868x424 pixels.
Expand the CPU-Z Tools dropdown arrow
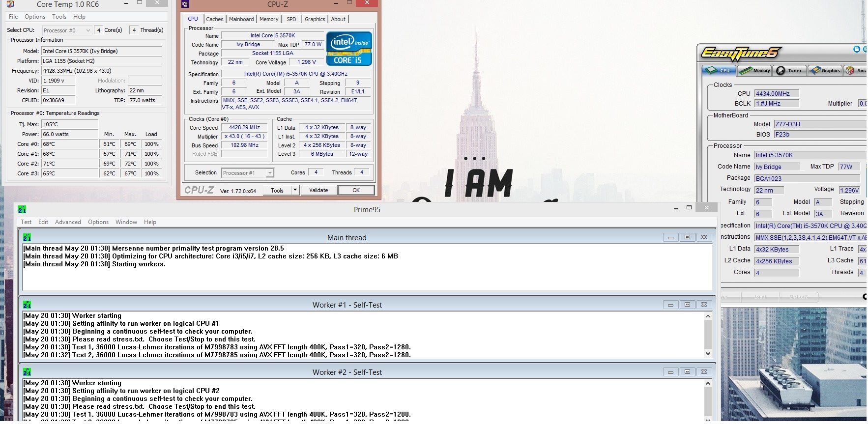click(295, 190)
